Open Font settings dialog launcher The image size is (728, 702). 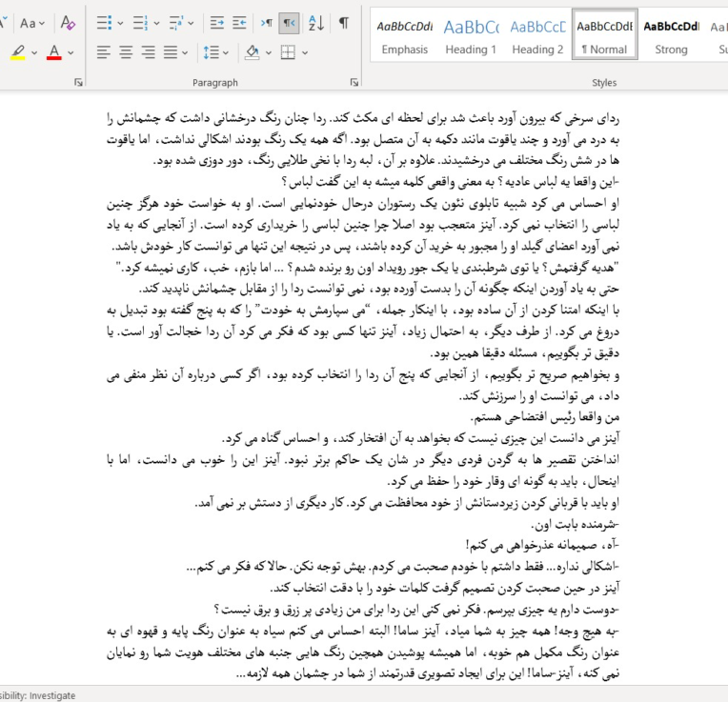click(x=78, y=83)
